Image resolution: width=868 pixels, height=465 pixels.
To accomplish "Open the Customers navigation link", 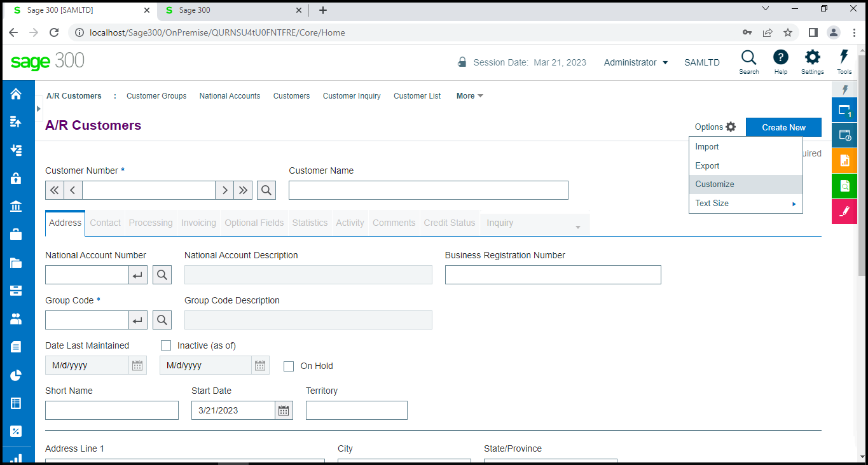I will (291, 96).
